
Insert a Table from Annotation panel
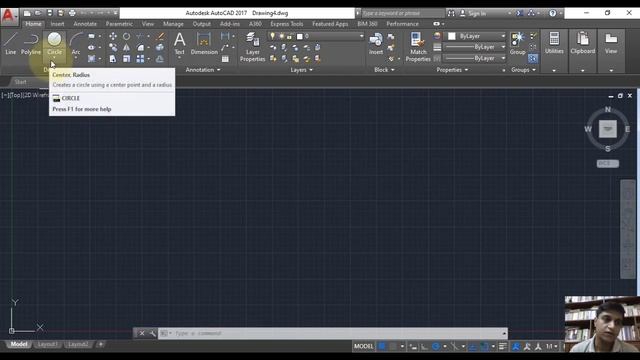pos(225,59)
